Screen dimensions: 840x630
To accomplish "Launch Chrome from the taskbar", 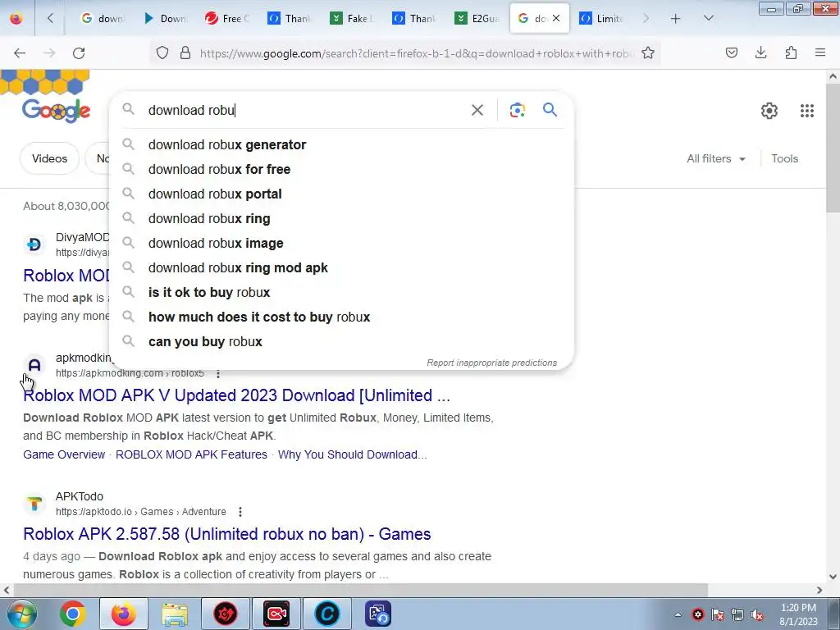I will pos(73,614).
